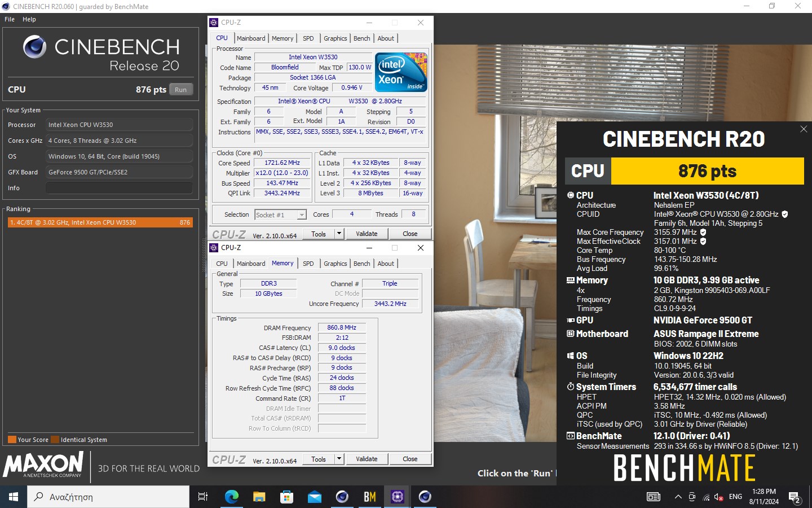The height and width of the screenshot is (508, 812).
Task: Switch to CPU-Z chip icon in taskbar
Action: tap(398, 497)
